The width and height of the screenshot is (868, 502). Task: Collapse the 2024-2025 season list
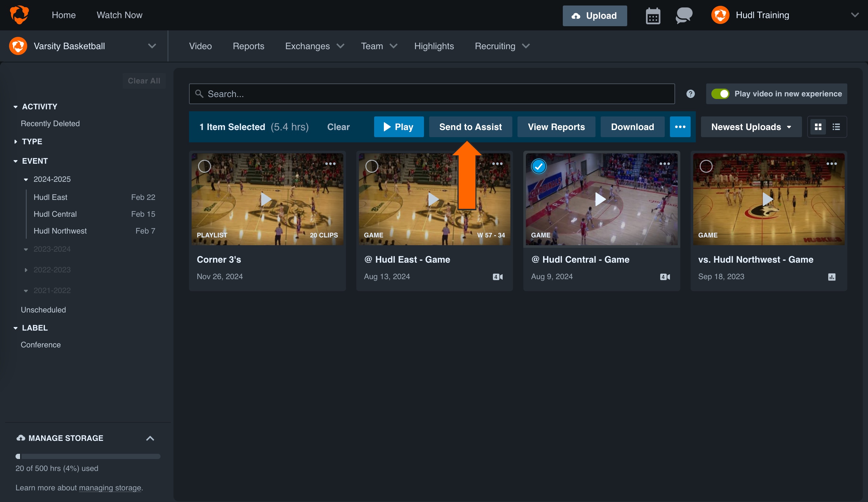tap(27, 179)
